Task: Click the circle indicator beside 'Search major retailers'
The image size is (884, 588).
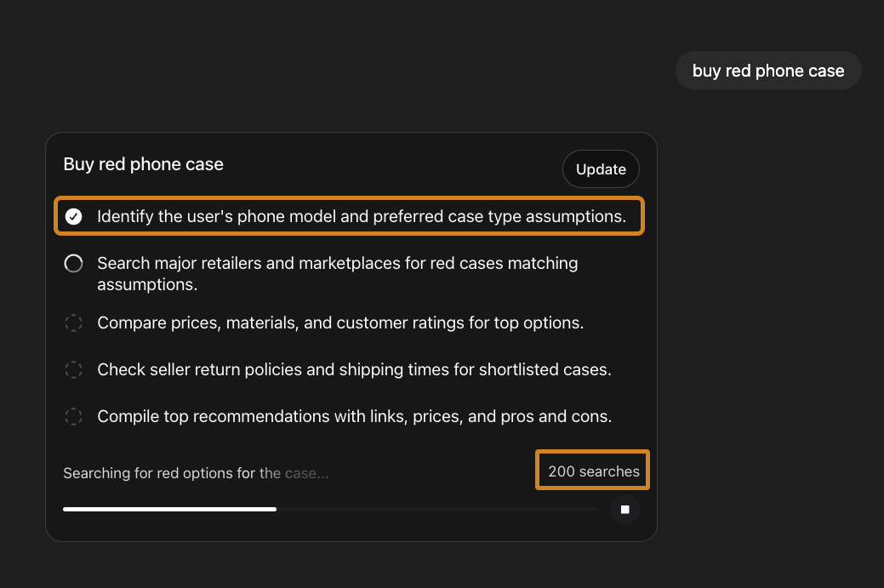Action: pyautogui.click(x=73, y=263)
